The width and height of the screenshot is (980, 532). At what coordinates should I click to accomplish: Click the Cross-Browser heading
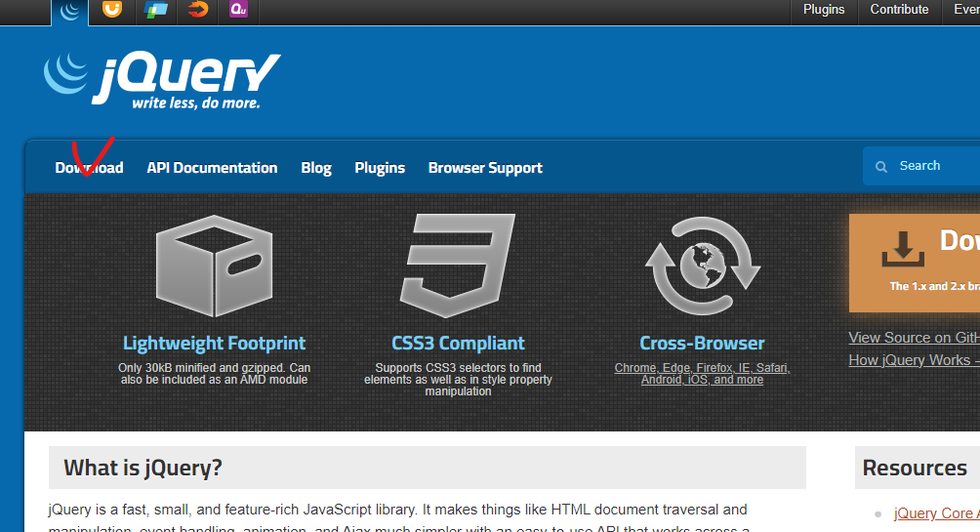tap(702, 344)
